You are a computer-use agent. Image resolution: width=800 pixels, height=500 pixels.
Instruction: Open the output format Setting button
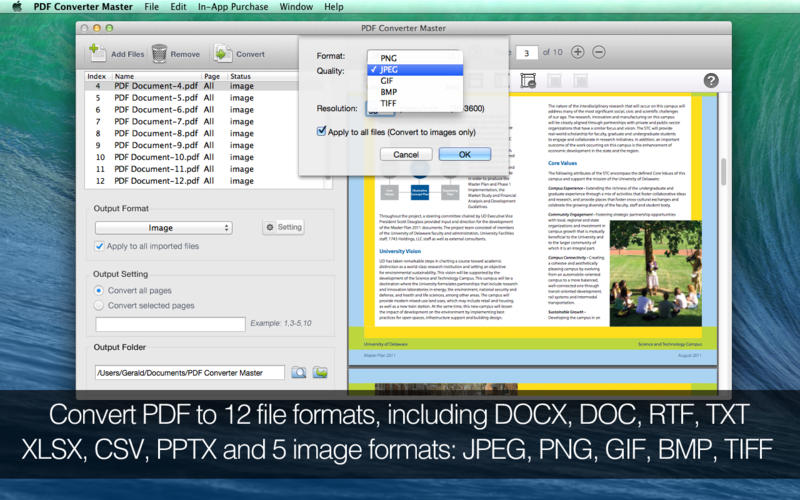[284, 227]
